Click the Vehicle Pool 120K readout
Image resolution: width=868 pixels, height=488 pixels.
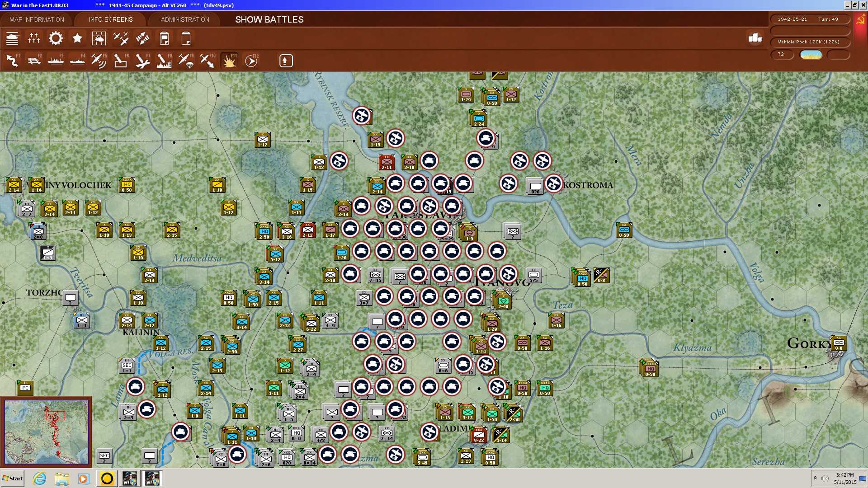click(x=810, y=42)
